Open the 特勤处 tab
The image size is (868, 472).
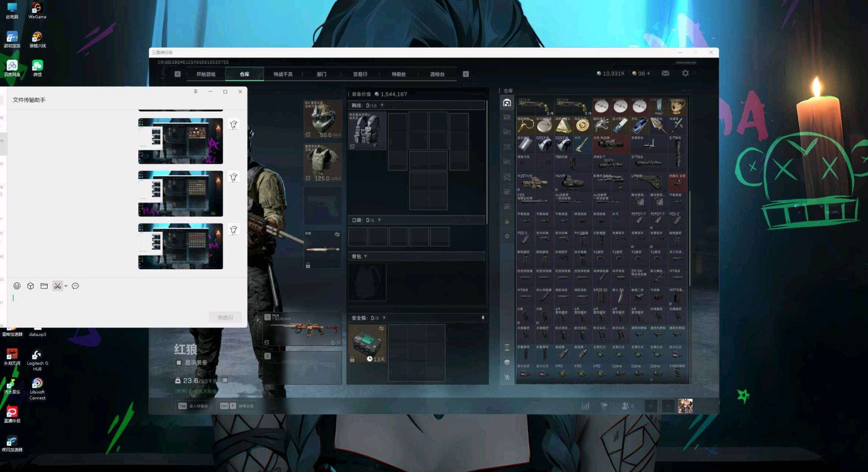399,74
